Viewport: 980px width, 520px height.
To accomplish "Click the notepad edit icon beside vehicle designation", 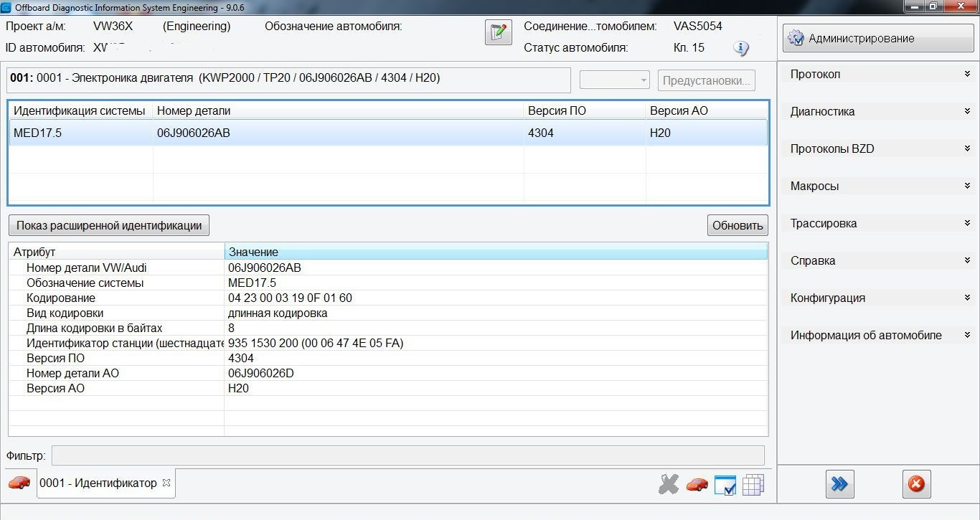I will pos(498,33).
